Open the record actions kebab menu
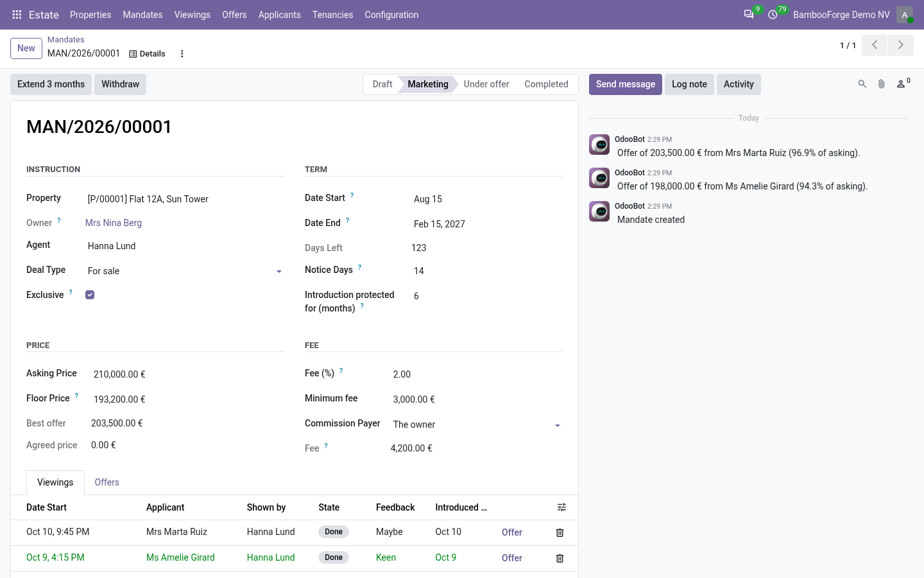 tap(182, 54)
